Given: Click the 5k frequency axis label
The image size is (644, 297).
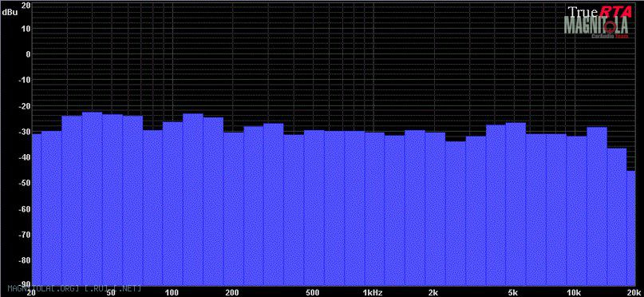Looking at the screenshot, I should pos(512,292).
